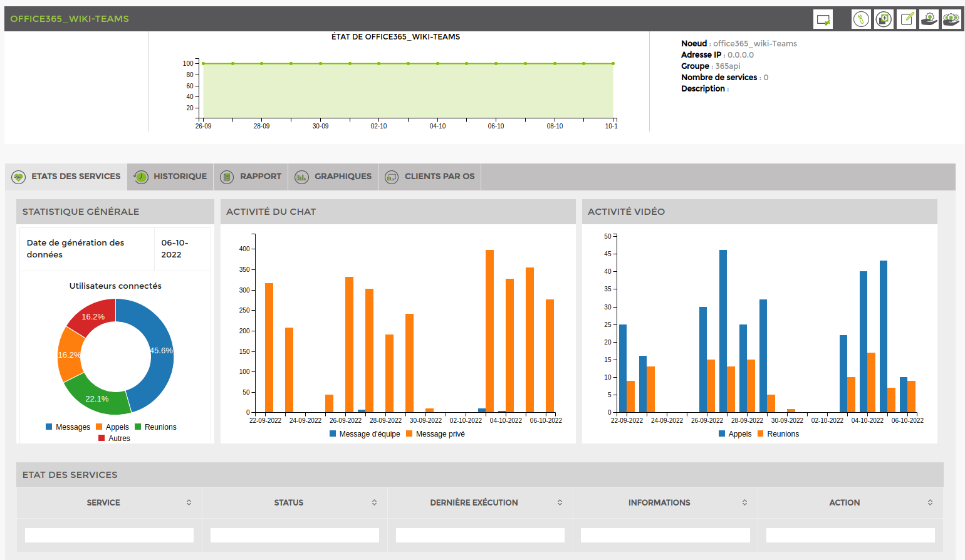Click the duplicate-with-plus icon in header
This screenshot has height=560, width=965.
tap(884, 19)
